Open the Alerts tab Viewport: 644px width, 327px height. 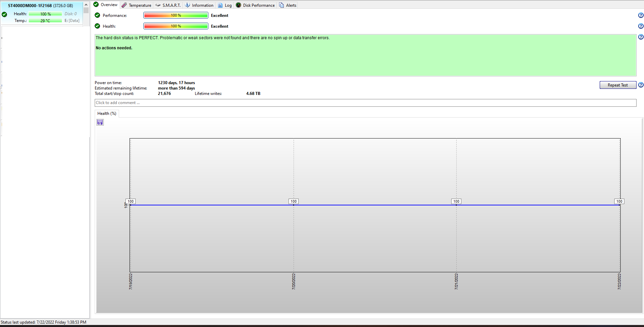[x=288, y=5]
